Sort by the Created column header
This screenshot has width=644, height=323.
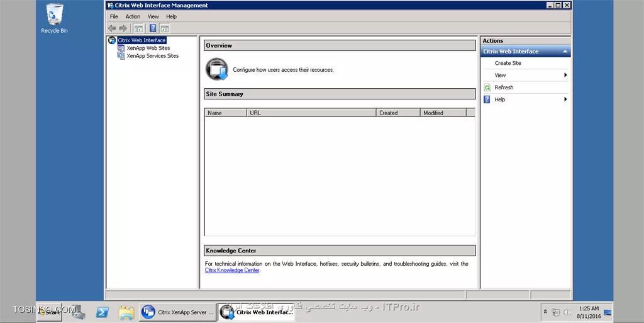coord(398,113)
